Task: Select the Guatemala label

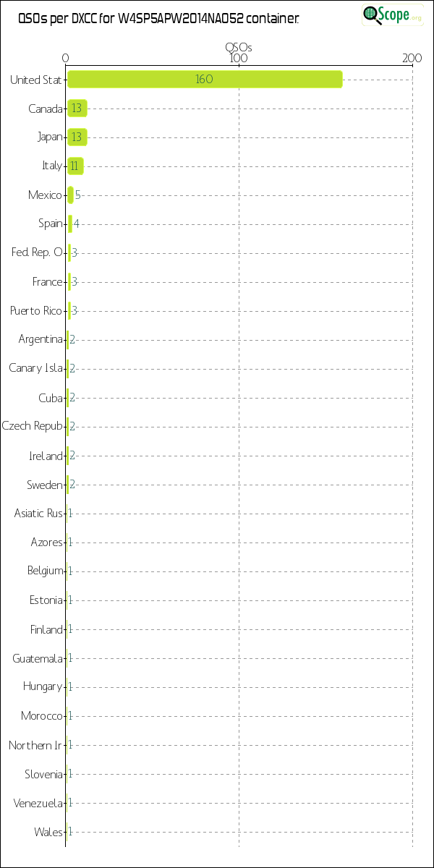Action: 38,658
